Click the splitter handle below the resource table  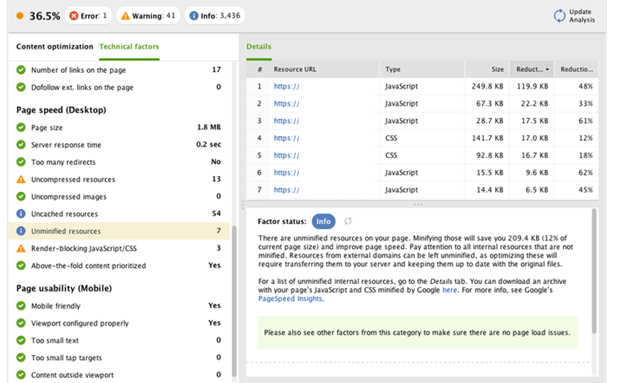point(418,204)
